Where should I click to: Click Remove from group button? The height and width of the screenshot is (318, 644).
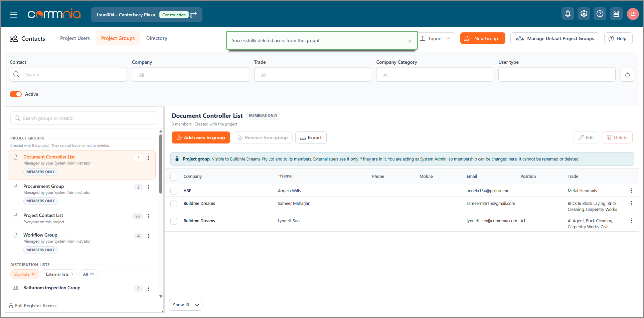click(x=263, y=137)
